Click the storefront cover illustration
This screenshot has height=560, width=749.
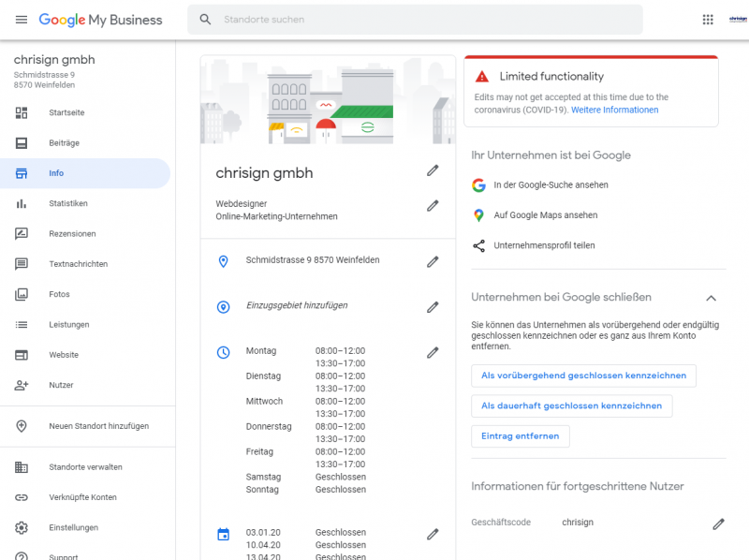point(328,100)
